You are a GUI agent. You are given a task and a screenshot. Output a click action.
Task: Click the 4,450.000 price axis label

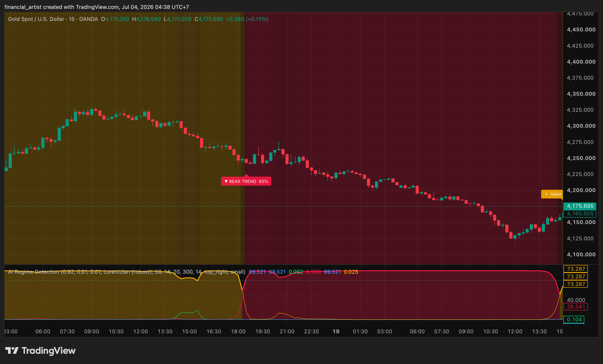tap(581, 30)
